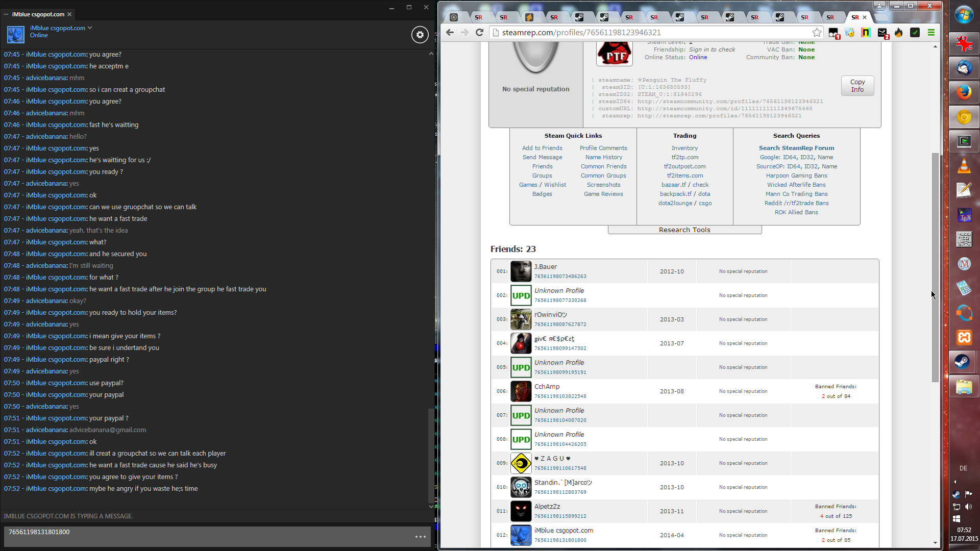
Task: Click the green checkmark extension icon
Action: 915,33
